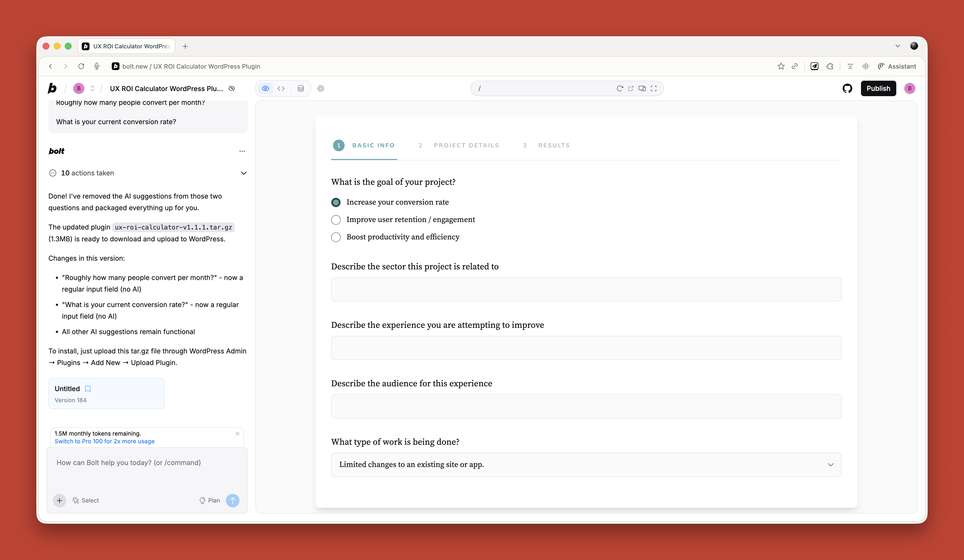Click Switch to Pro 100 link
The image size is (964, 560).
(104, 441)
